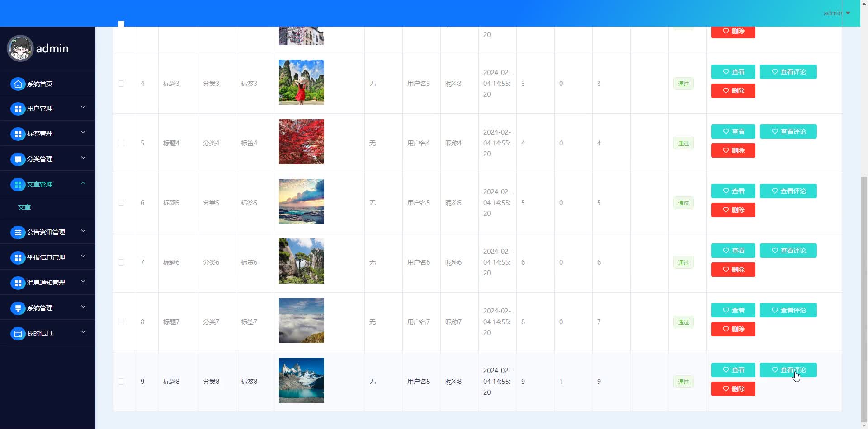
Task: Open comments for 标题8 article
Action: [x=788, y=370]
